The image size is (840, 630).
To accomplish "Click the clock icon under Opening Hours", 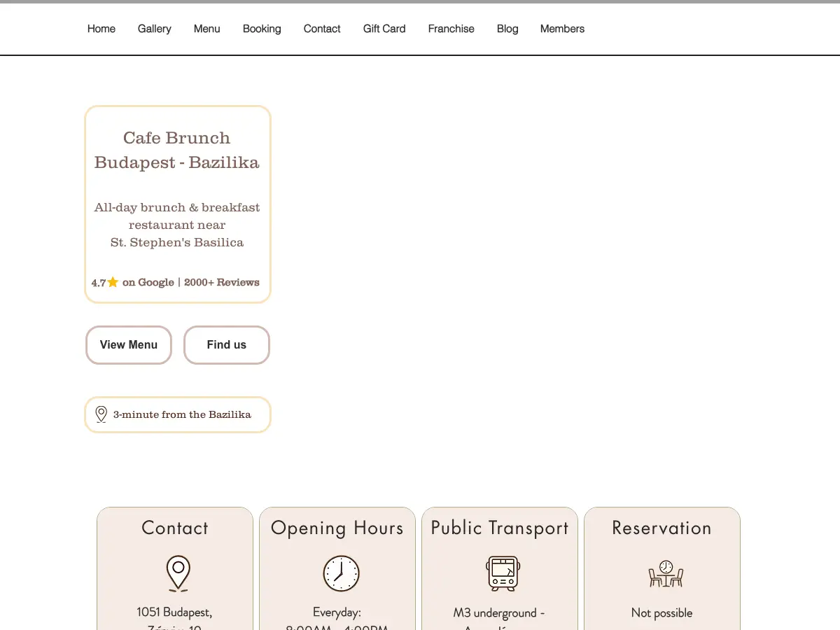I will [x=341, y=574].
